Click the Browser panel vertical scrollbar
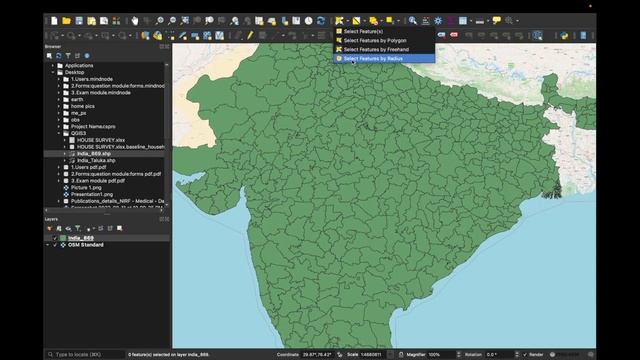 167,135
